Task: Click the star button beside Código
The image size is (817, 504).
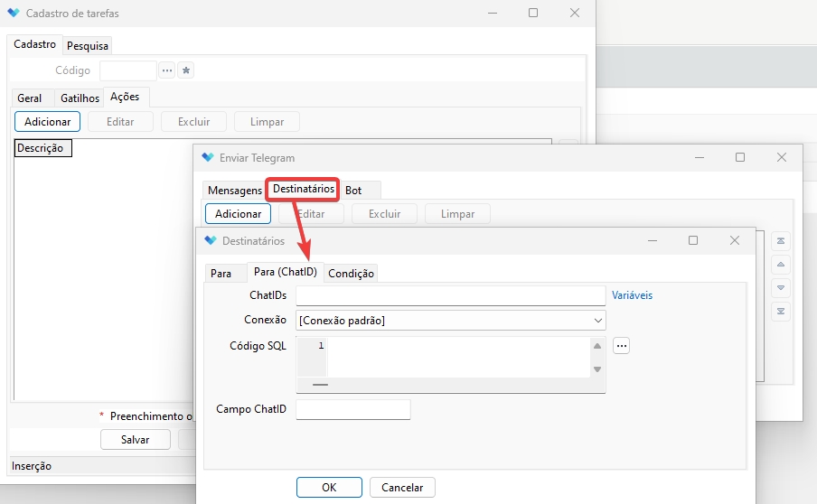Action: (185, 70)
